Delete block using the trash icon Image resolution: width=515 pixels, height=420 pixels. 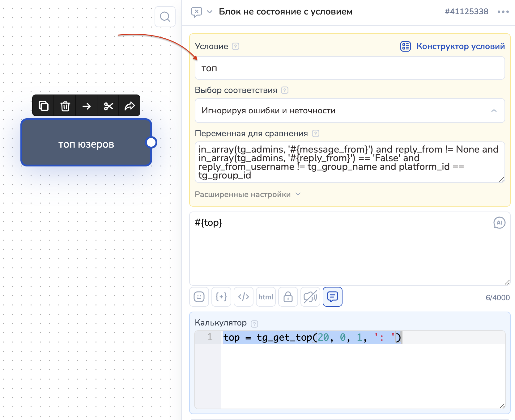65,106
